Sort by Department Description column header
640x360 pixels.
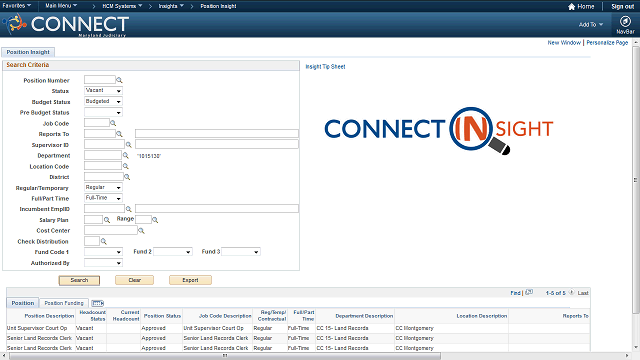364,316
